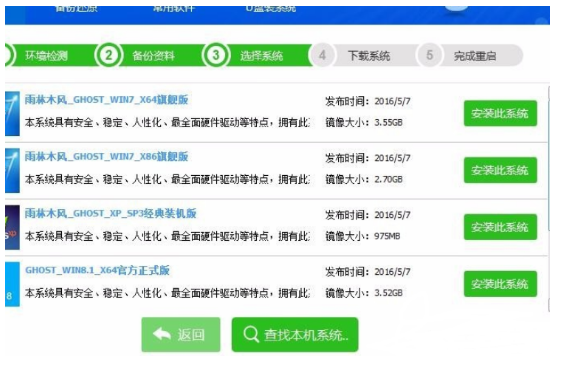This screenshot has width=565, height=375.
Task: Go to step 5 完成重启
Action: 475,55
